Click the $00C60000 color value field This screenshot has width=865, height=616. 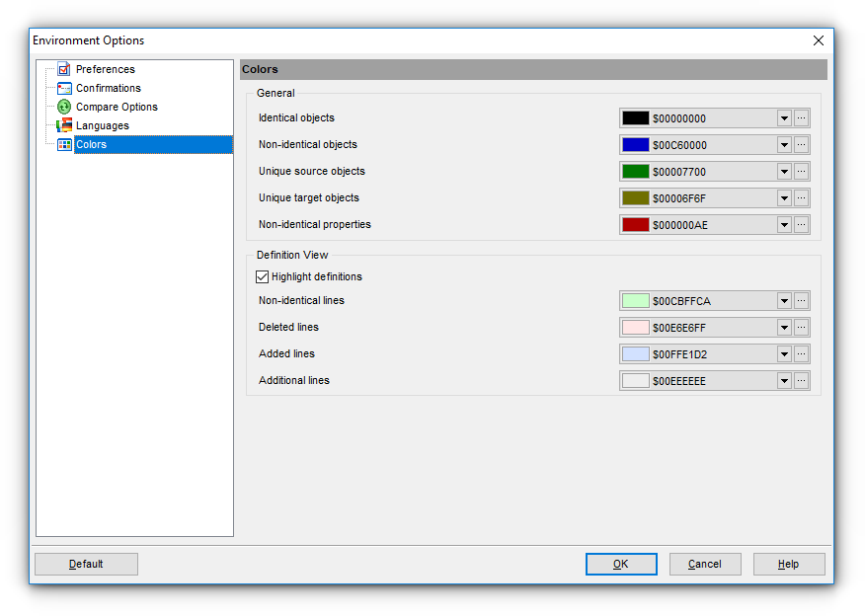point(713,145)
